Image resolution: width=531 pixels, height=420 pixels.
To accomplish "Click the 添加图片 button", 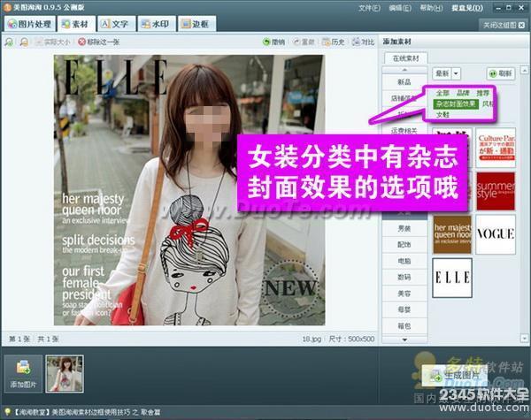I will [x=23, y=374].
